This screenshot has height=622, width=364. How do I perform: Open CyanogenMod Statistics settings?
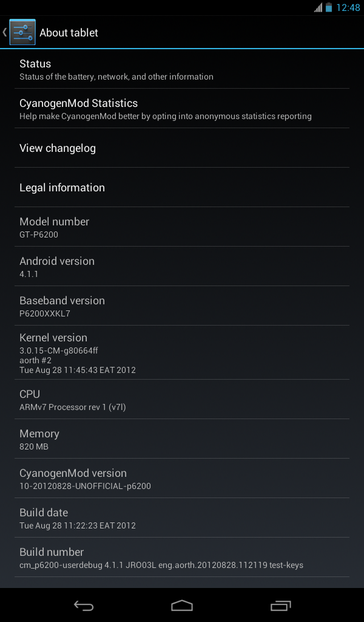(182, 109)
